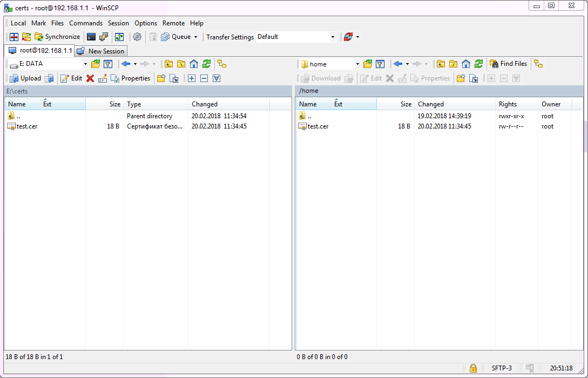Go to remote home directory icon
The width and height of the screenshot is (588, 378).
(466, 64)
